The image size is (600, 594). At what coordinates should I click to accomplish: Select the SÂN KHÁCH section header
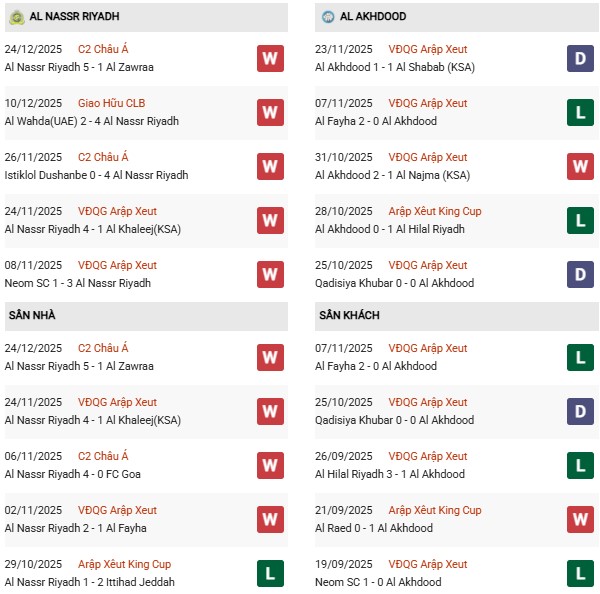349,315
